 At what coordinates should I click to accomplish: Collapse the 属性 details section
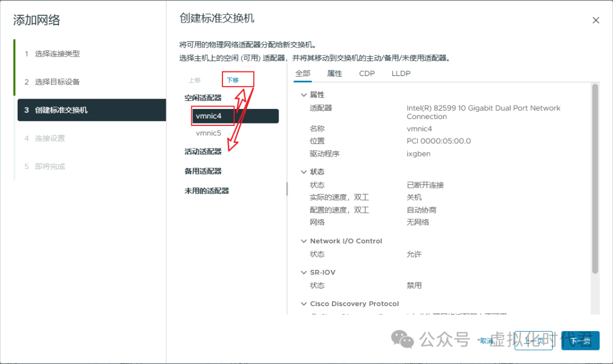tap(304, 94)
